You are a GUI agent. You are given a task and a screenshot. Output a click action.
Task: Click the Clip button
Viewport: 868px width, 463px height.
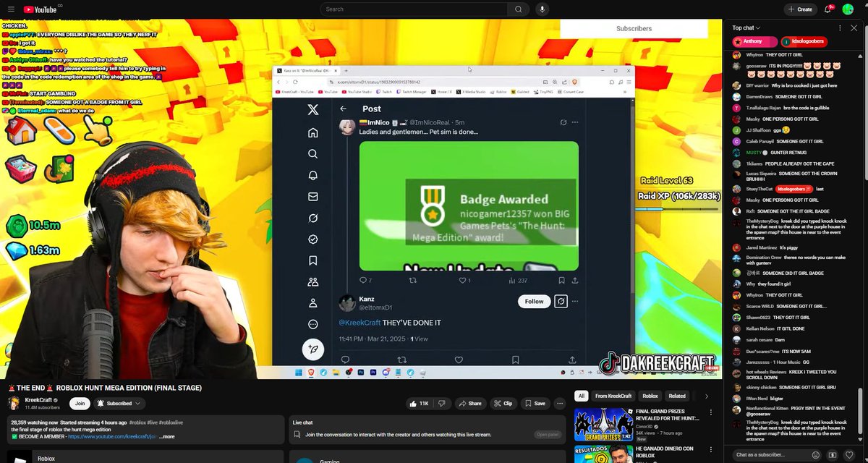pos(503,403)
